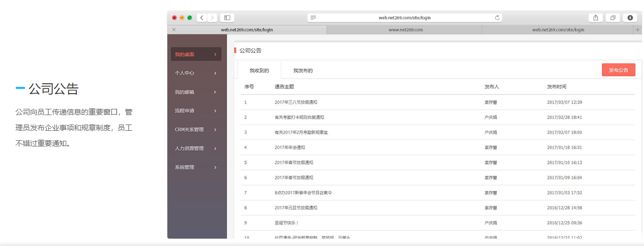The width and height of the screenshot is (644, 248).
Task: Expand the 我的邮箱 sidebar chevron
Action: coord(215,92)
